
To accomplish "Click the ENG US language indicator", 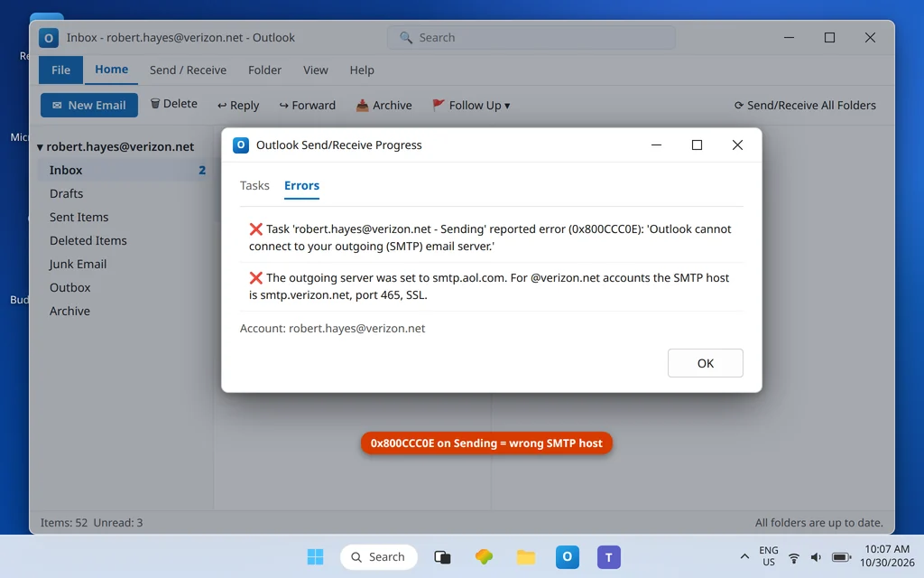I will (x=769, y=556).
